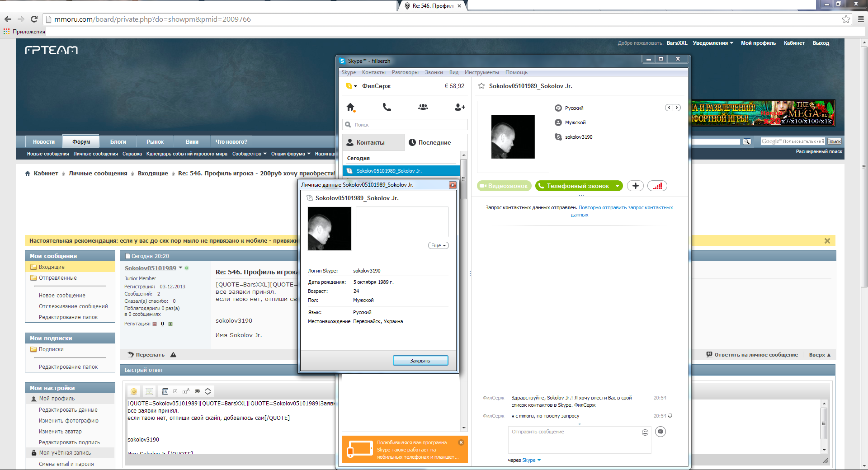This screenshot has height=470, width=868.
Task: Start Телефонный звонок call
Action: pyautogui.click(x=574, y=186)
